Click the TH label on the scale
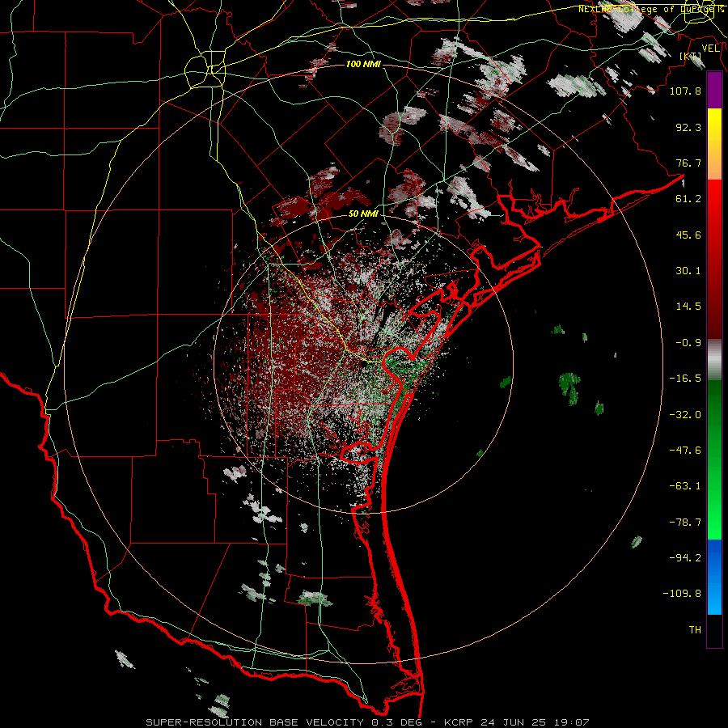 (695, 630)
